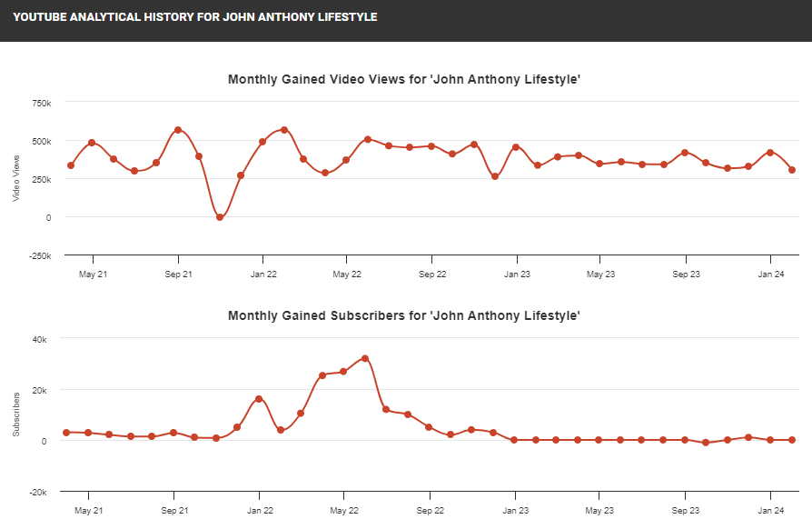Screen dimensions: 812x529
Task: Click the '-20k' label on subscribers axis
Action: 38,493
